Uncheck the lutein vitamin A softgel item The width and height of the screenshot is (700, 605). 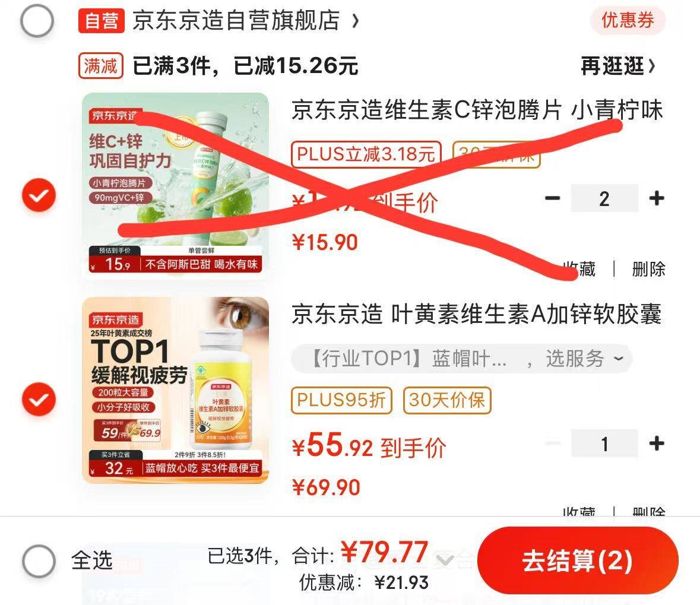pos(39,399)
